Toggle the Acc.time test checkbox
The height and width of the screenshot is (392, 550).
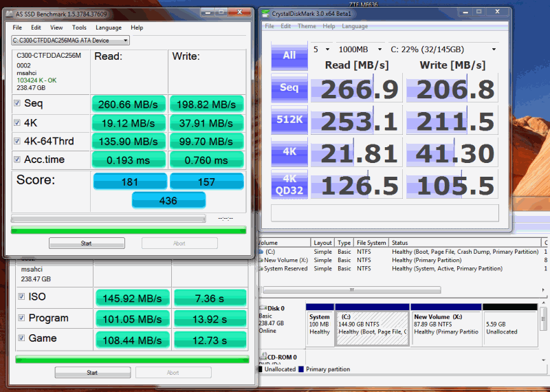pos(16,160)
